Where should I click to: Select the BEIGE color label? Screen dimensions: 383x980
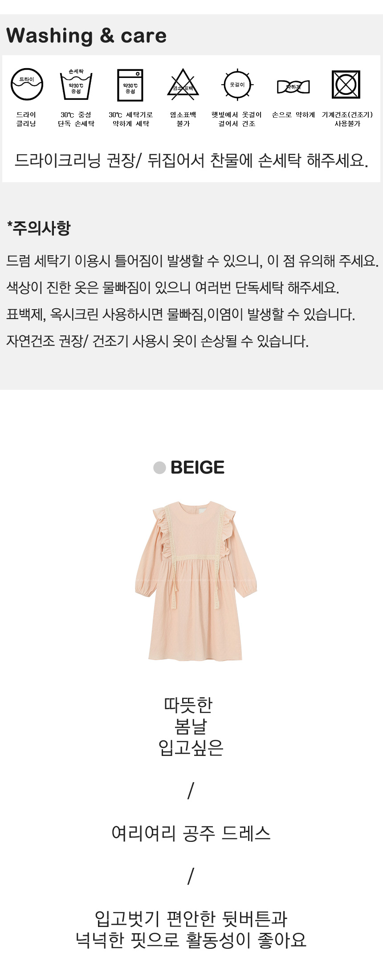[197, 468]
